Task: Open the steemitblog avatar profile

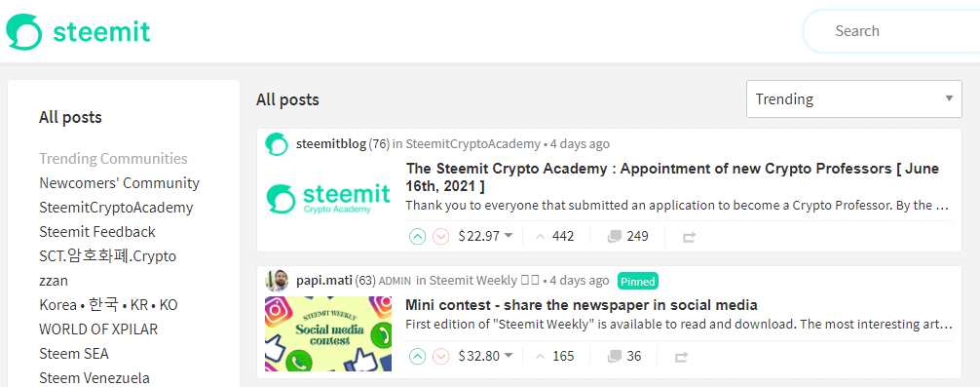Action: (277, 144)
